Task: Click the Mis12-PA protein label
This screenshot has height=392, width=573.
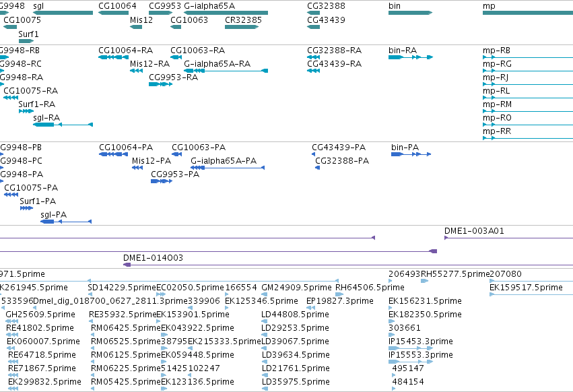Action: click(x=151, y=161)
